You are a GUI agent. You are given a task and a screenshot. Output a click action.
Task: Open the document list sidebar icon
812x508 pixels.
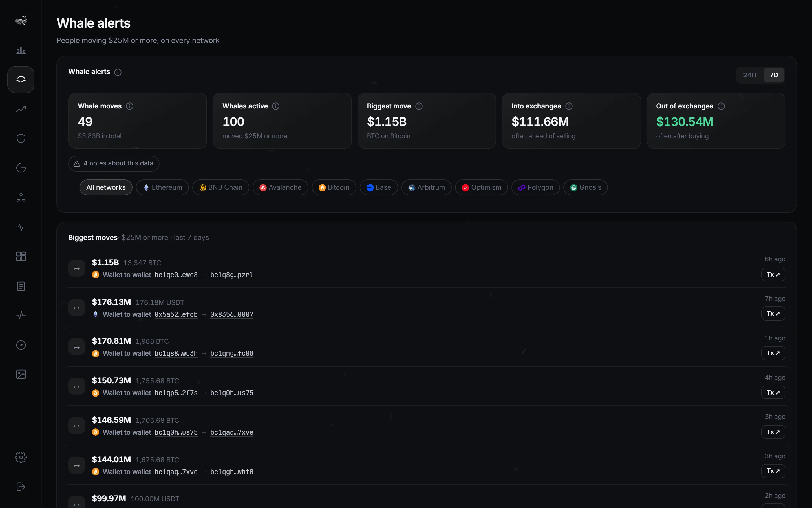[x=21, y=286]
